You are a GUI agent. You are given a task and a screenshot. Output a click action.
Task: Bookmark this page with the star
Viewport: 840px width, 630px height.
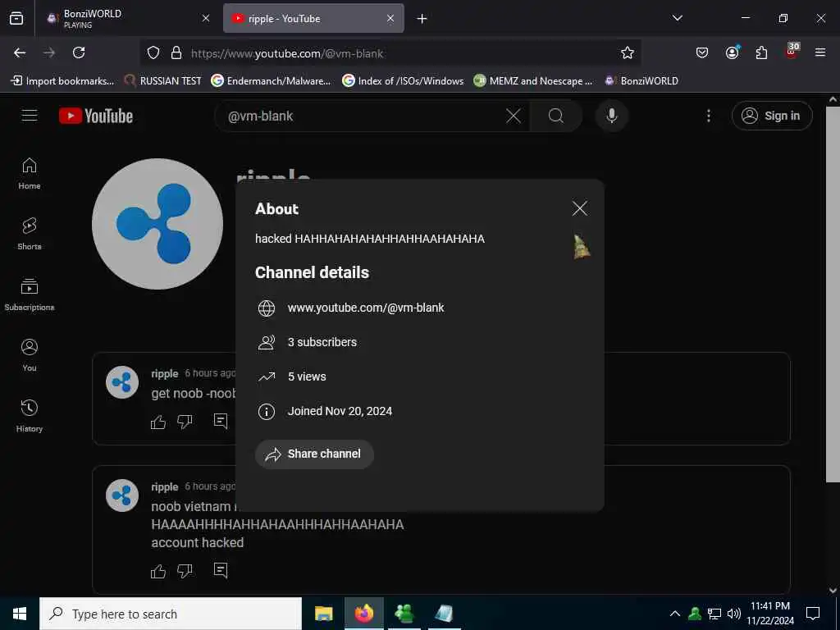[628, 52]
